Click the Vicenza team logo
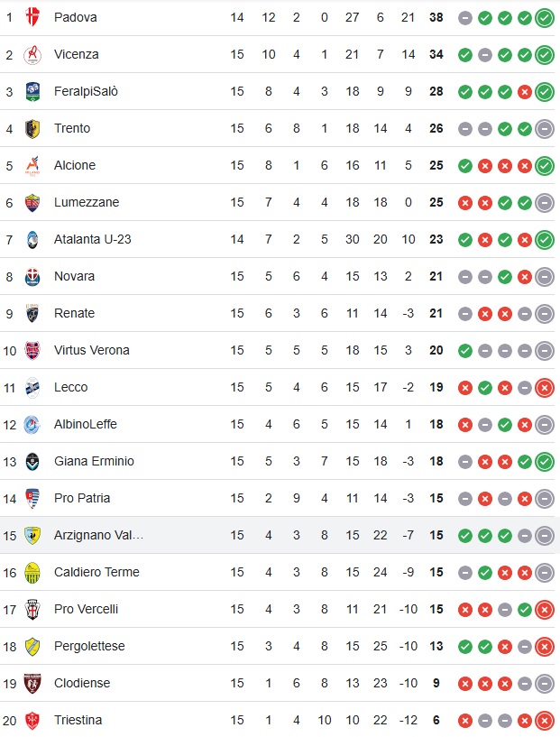Image resolution: width=560 pixels, height=737 pixels. [x=32, y=54]
